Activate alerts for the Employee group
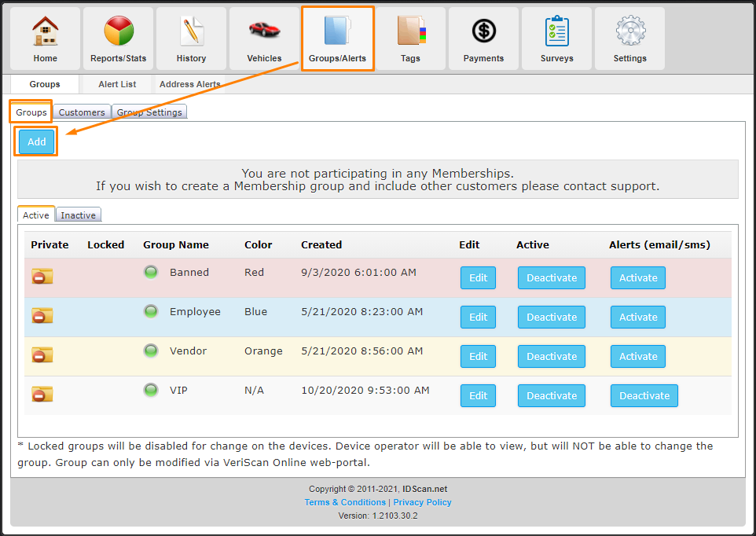The width and height of the screenshot is (756, 536). [638, 318]
